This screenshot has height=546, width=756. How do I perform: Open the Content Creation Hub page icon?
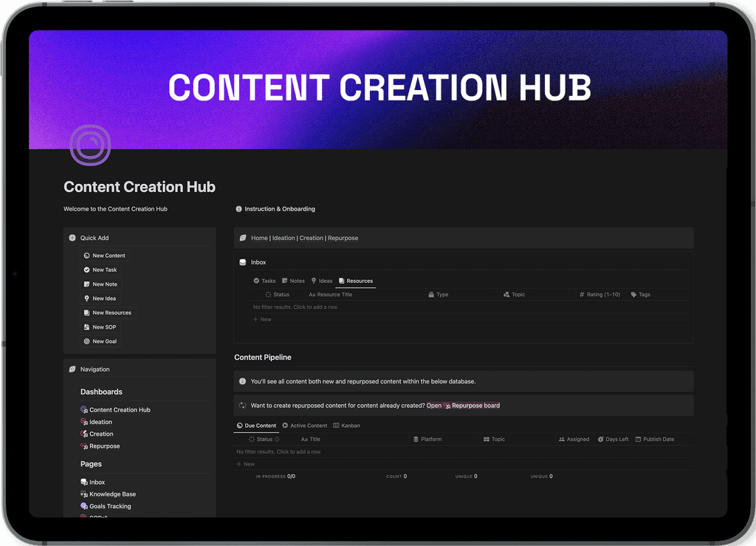tap(83, 409)
